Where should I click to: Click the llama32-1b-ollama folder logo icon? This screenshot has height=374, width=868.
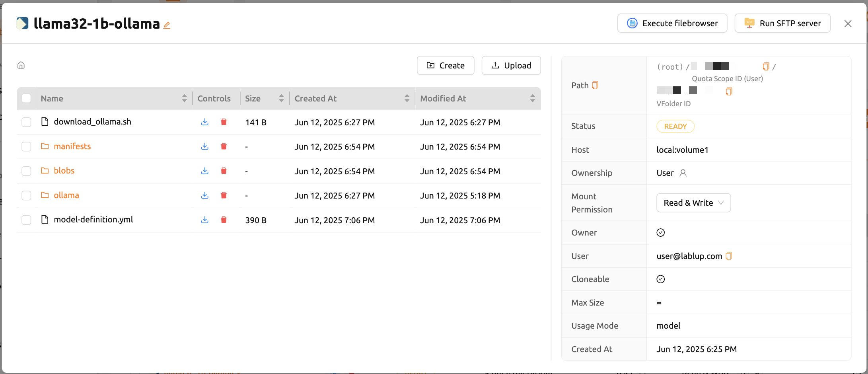coord(22,23)
